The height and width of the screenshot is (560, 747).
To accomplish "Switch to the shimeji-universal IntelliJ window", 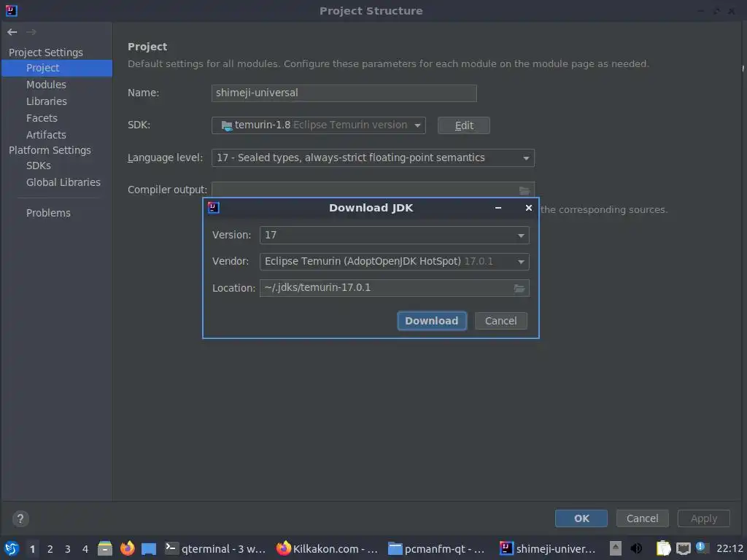I will [x=548, y=548].
